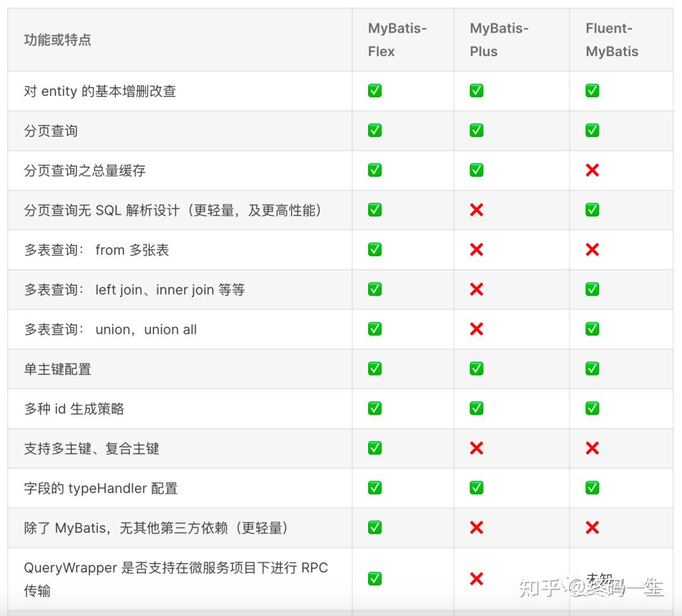Click the MyBatis-Plus column header

click(x=499, y=40)
